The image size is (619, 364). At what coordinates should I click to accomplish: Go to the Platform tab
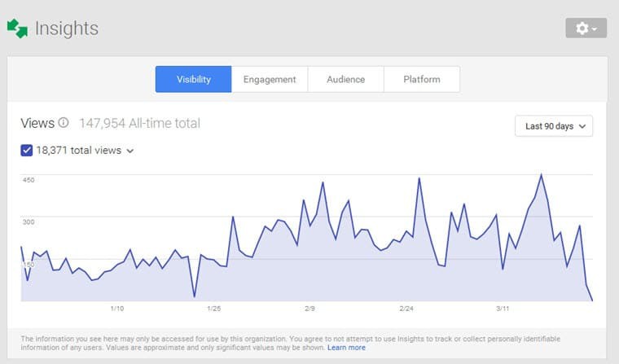(421, 80)
